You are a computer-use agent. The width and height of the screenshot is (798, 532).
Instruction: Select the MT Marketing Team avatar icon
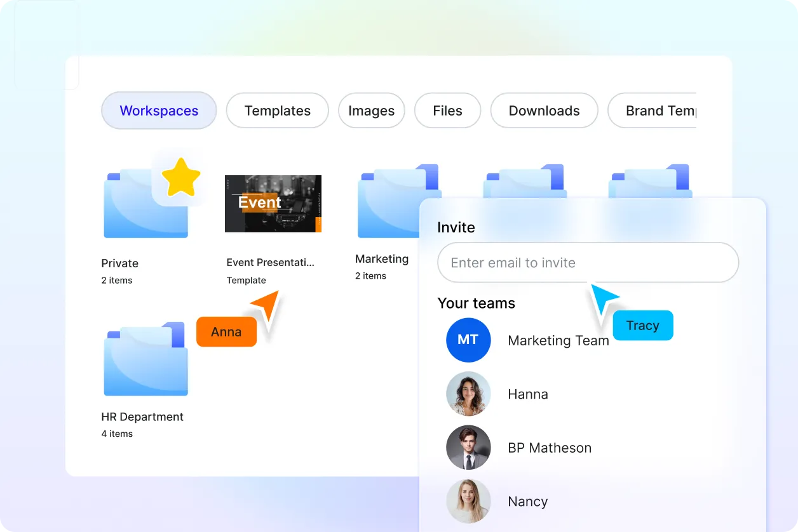point(468,340)
